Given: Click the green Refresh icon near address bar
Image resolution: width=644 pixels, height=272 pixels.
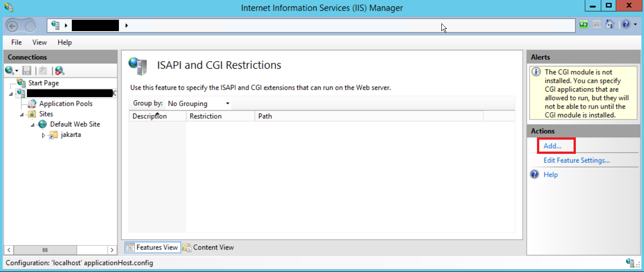Looking at the screenshot, I should (x=583, y=25).
